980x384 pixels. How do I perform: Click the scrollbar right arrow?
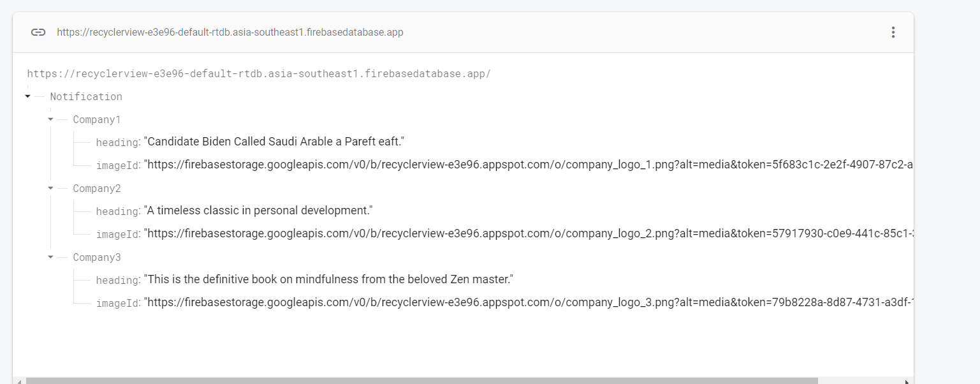tap(907, 381)
